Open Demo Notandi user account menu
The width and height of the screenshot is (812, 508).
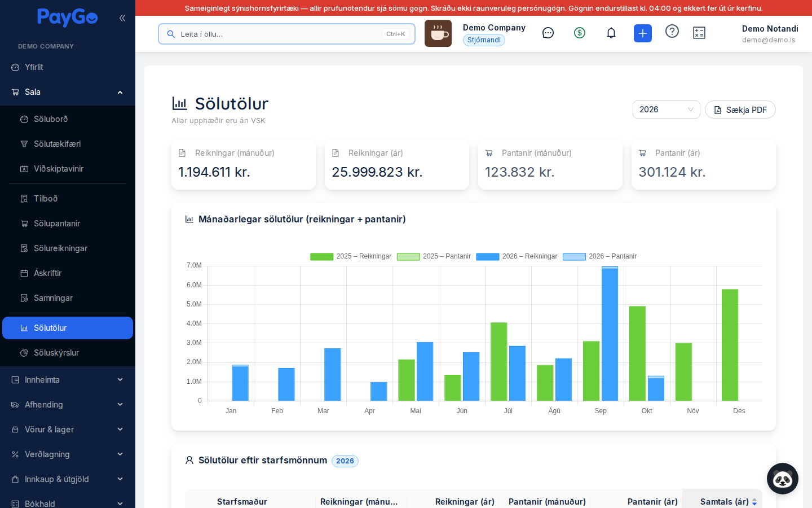coord(770,34)
